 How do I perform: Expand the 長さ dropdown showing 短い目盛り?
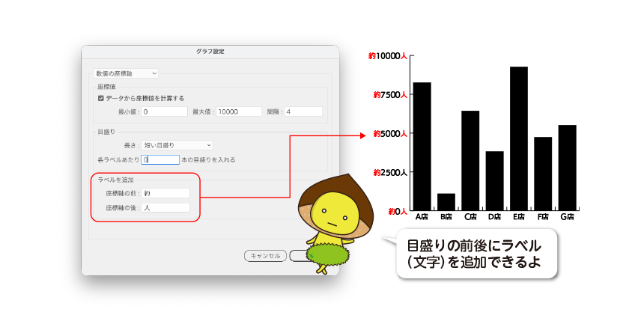(177, 145)
